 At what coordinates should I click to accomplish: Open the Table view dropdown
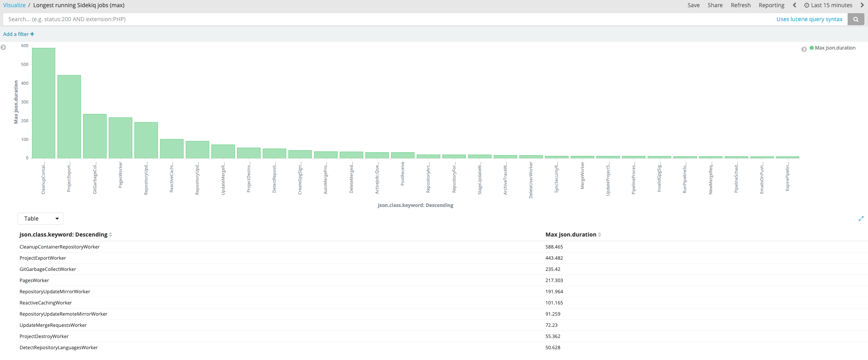click(40, 219)
